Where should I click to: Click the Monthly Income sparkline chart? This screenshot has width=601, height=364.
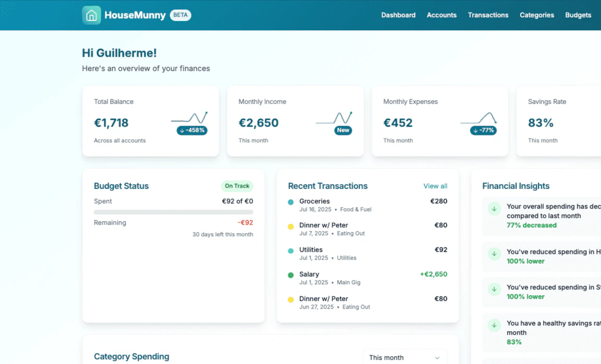(336, 117)
